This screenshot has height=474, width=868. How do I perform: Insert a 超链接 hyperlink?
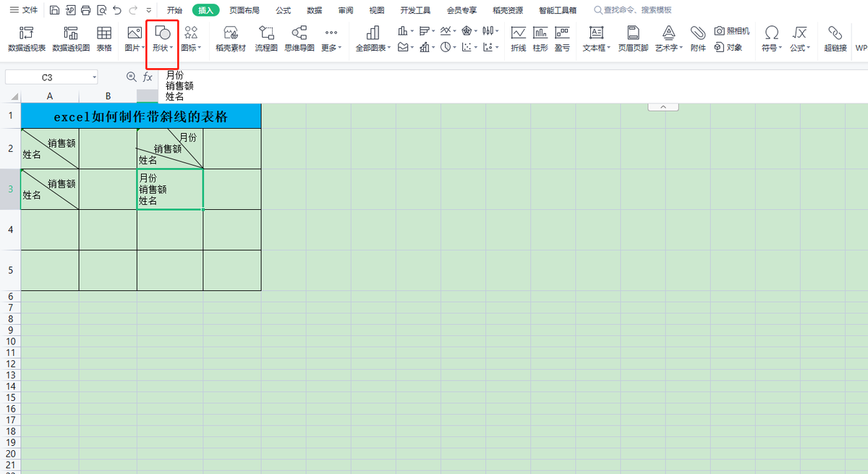click(835, 39)
